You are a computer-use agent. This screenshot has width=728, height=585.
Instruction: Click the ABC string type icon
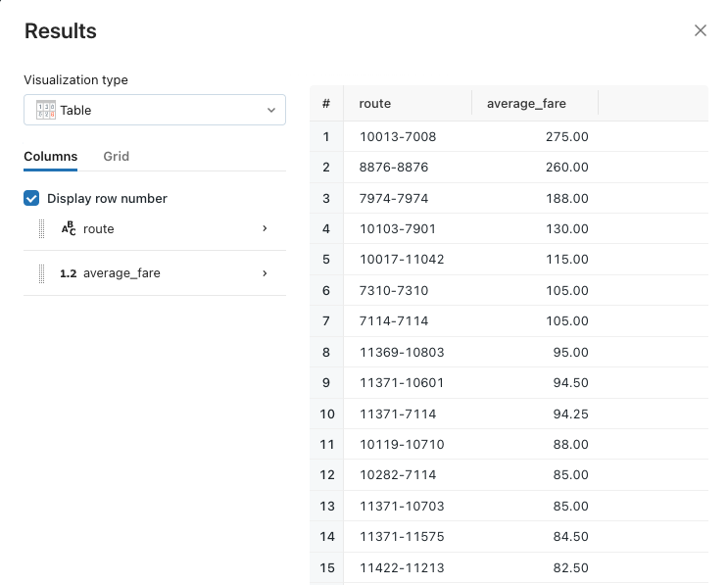tap(69, 228)
